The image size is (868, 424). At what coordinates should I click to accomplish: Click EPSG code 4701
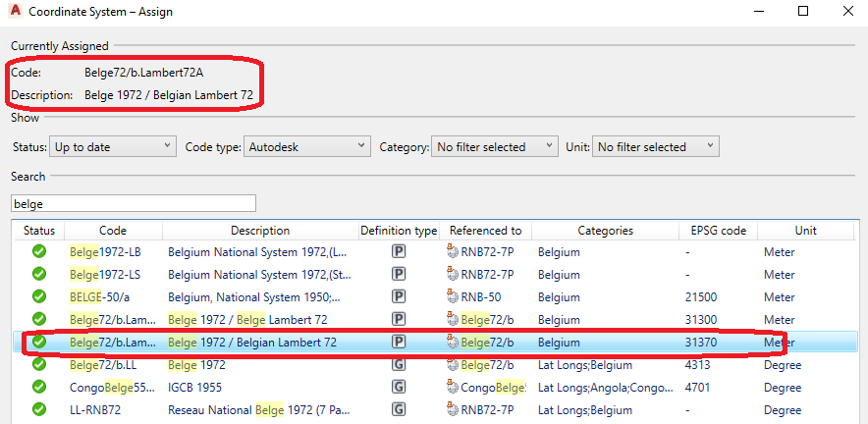[x=697, y=388]
